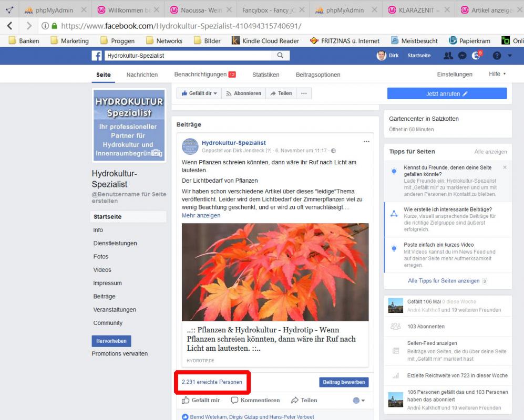Open notifications globe icon
Image resolution: width=524 pixels, height=420 pixels.
pyautogui.click(x=476, y=56)
